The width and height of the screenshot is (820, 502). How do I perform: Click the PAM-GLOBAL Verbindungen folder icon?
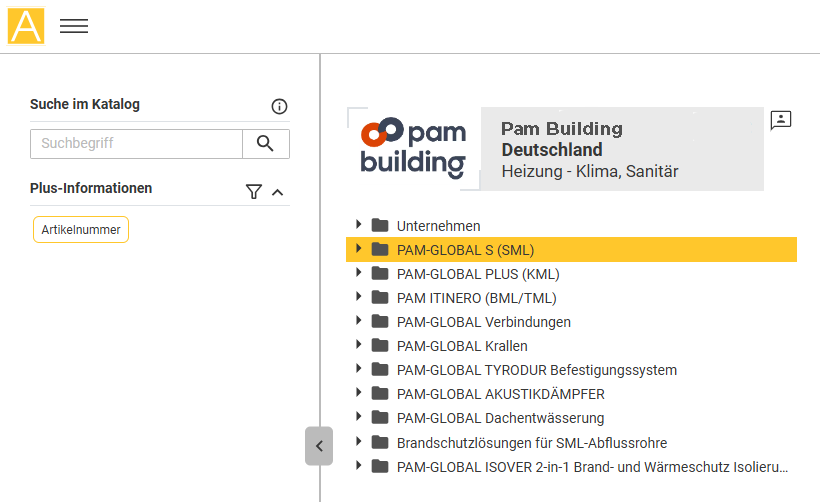380,322
